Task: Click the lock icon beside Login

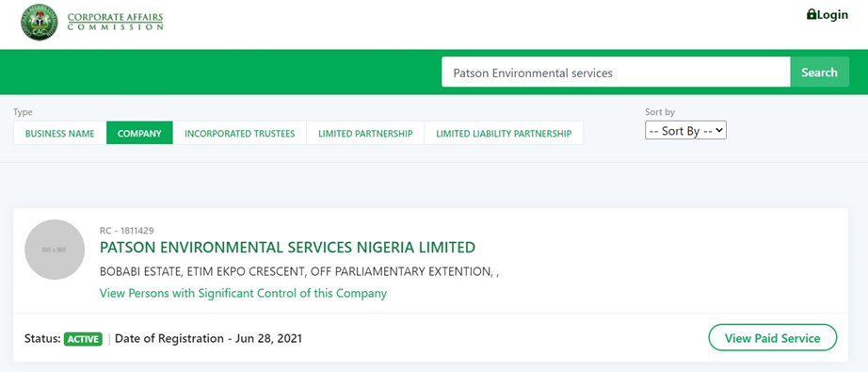Action: [x=812, y=14]
